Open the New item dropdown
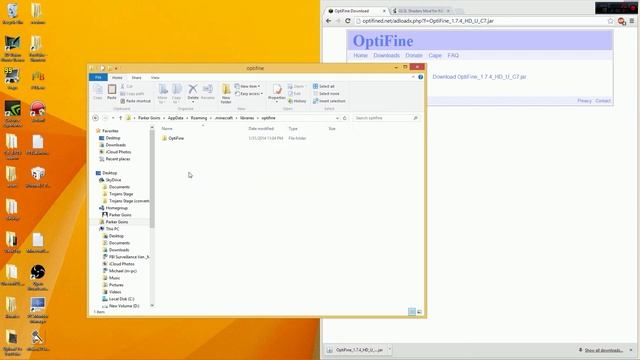640x360 pixels. point(247,86)
